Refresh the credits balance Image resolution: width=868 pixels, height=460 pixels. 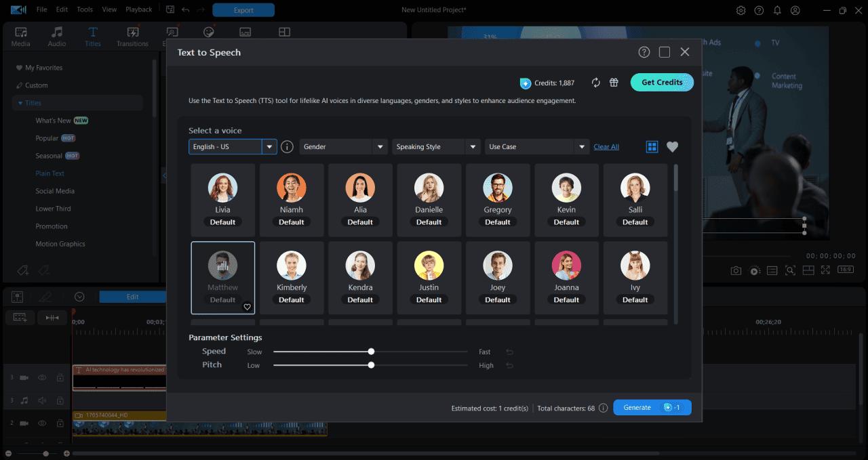coord(595,82)
